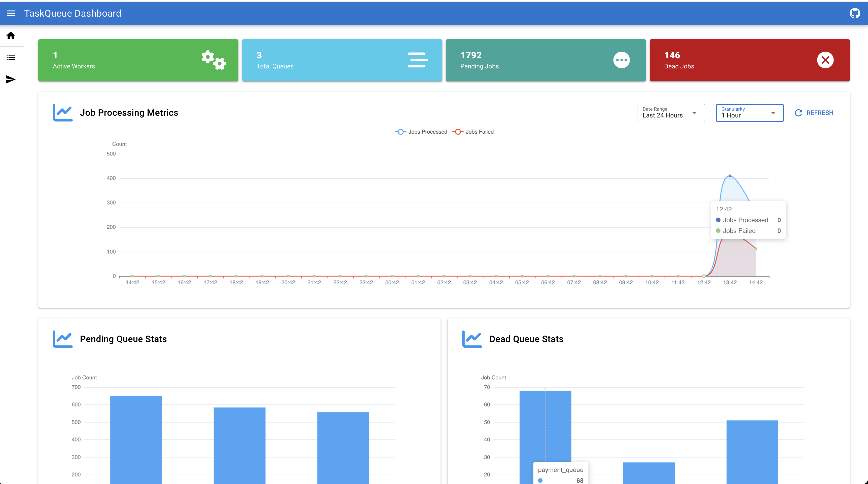This screenshot has height=484, width=868.
Task: Click the X icon on Dead Jobs card
Action: pos(825,60)
